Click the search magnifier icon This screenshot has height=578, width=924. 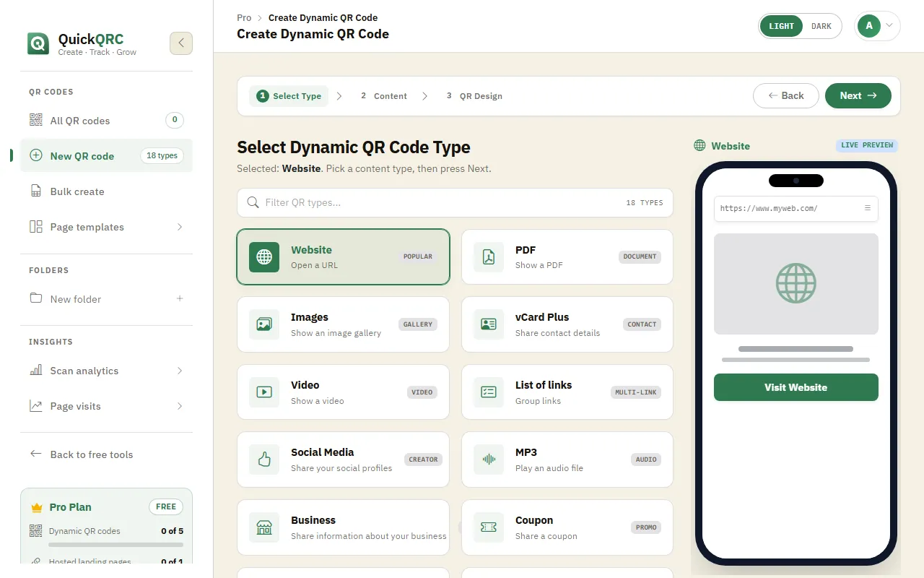click(253, 203)
